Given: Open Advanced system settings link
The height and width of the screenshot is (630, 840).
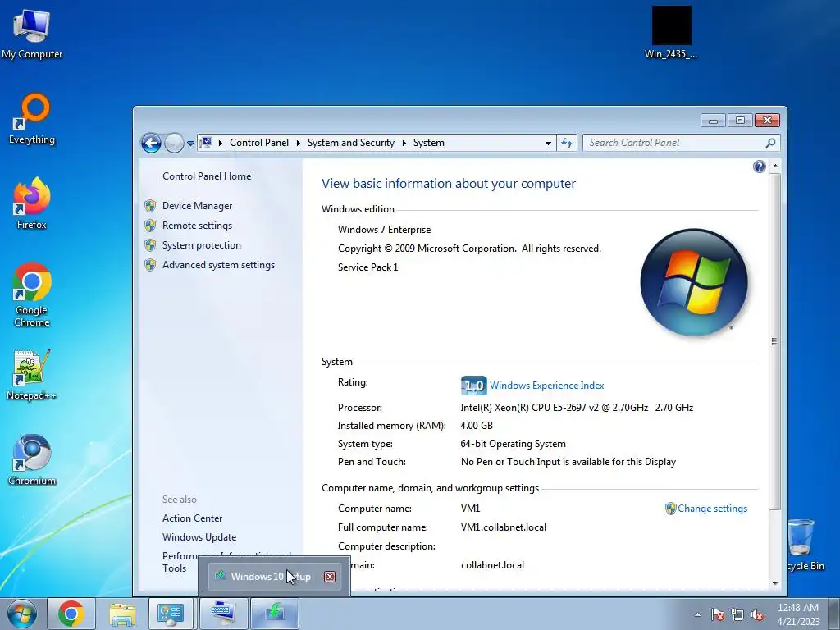Looking at the screenshot, I should [218, 265].
